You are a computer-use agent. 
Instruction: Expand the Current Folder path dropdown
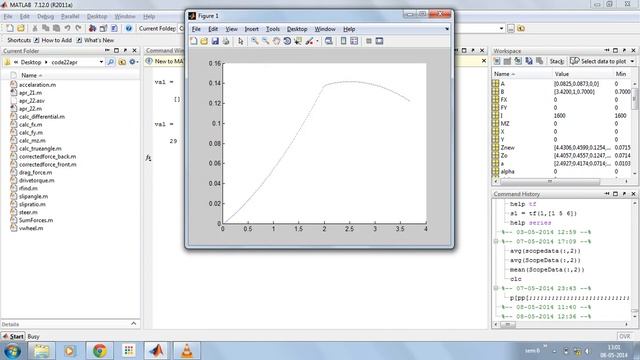[x=101, y=62]
